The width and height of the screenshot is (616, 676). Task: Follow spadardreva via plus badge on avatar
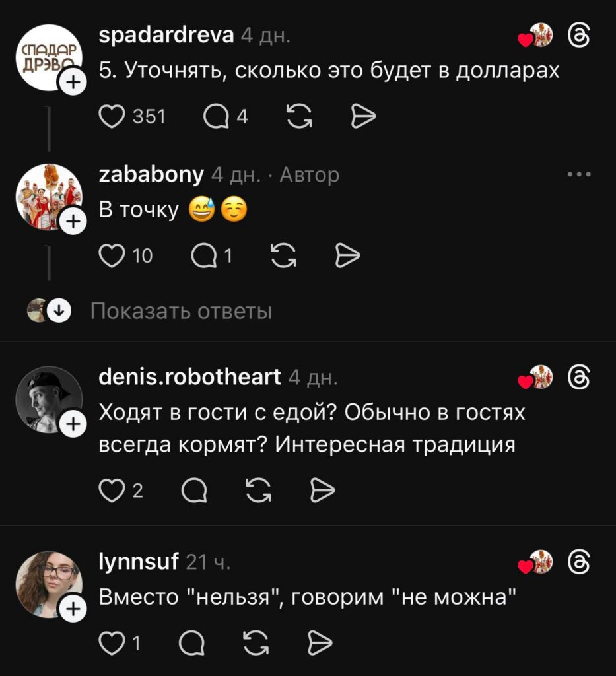pyautogui.click(x=73, y=82)
